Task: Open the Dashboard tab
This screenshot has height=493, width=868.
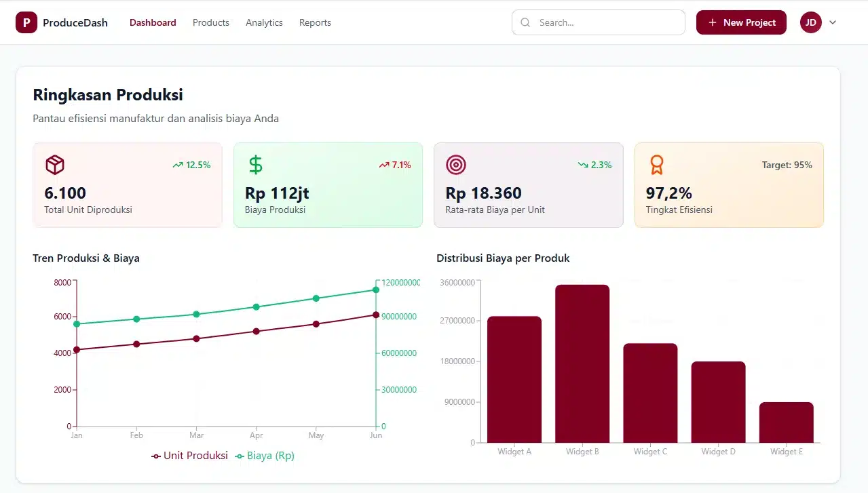Action: pyautogui.click(x=153, y=22)
